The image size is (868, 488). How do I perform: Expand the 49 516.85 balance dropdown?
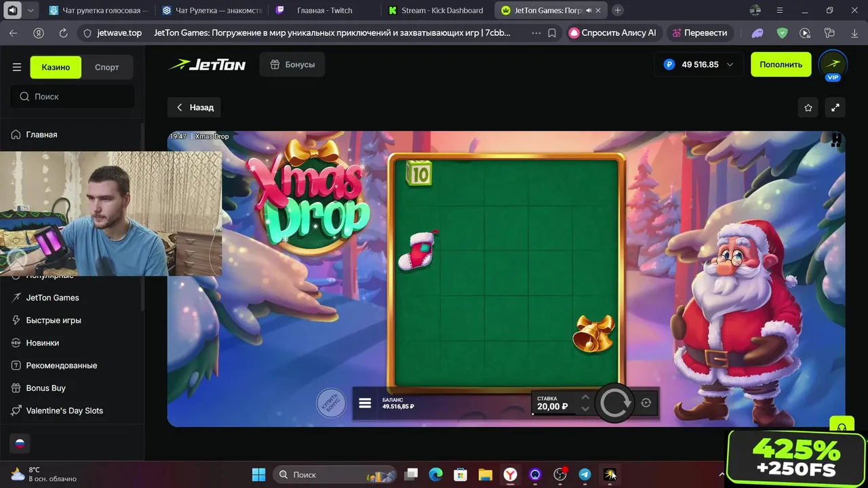698,64
